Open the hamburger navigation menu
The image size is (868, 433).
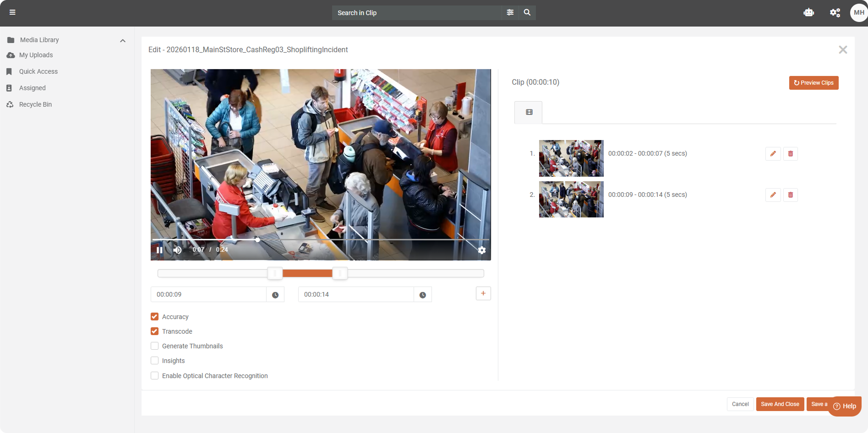pyautogui.click(x=12, y=12)
